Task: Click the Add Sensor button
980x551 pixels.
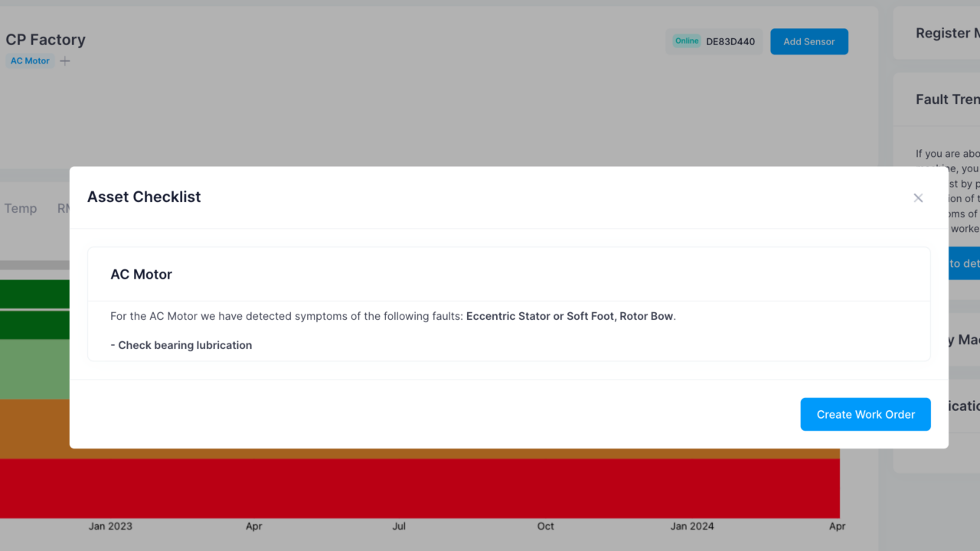Action: click(x=808, y=41)
